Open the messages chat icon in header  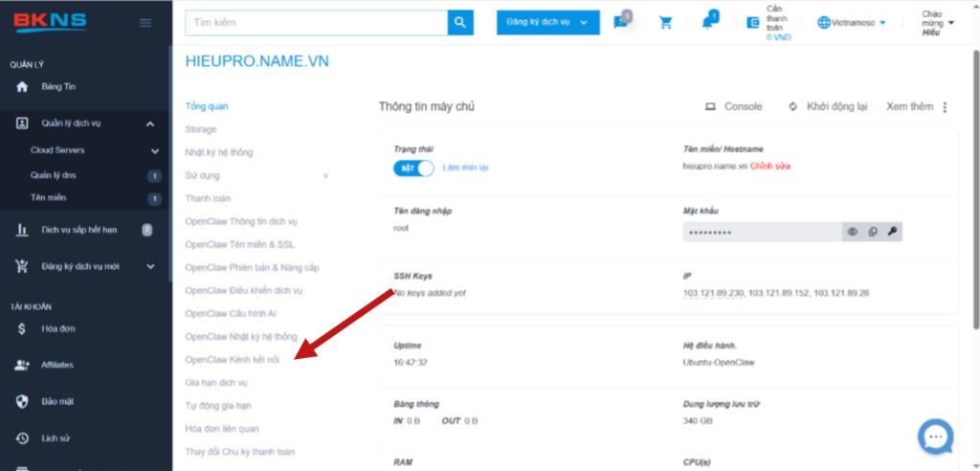click(621, 23)
